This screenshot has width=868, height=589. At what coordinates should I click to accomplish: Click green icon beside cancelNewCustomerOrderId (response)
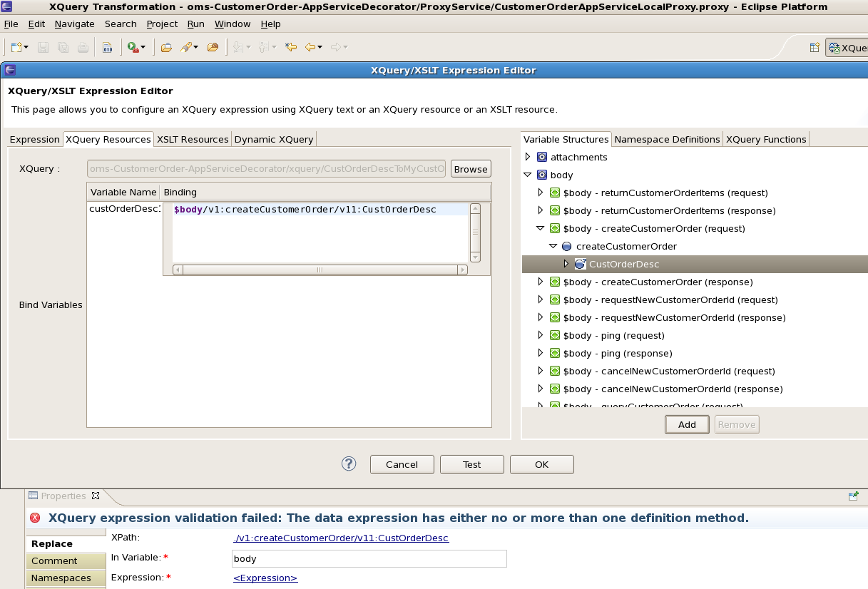point(555,389)
